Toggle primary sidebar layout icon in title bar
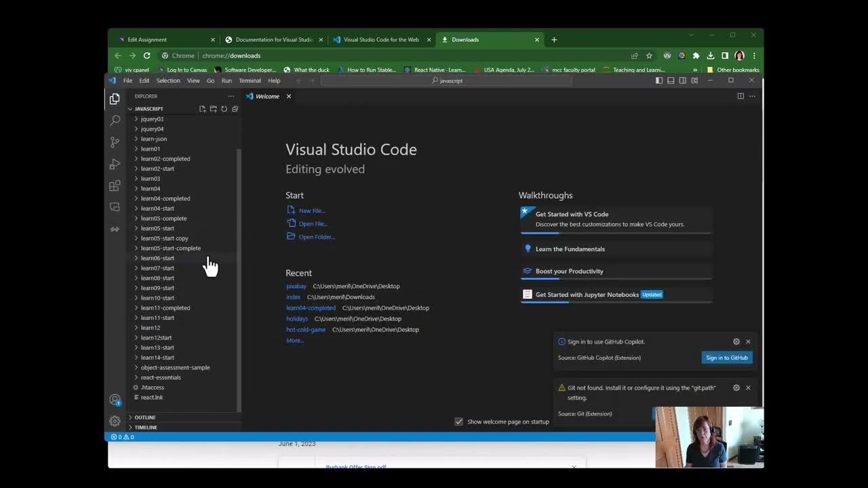Viewport: 868px width, 488px height. pyautogui.click(x=658, y=81)
